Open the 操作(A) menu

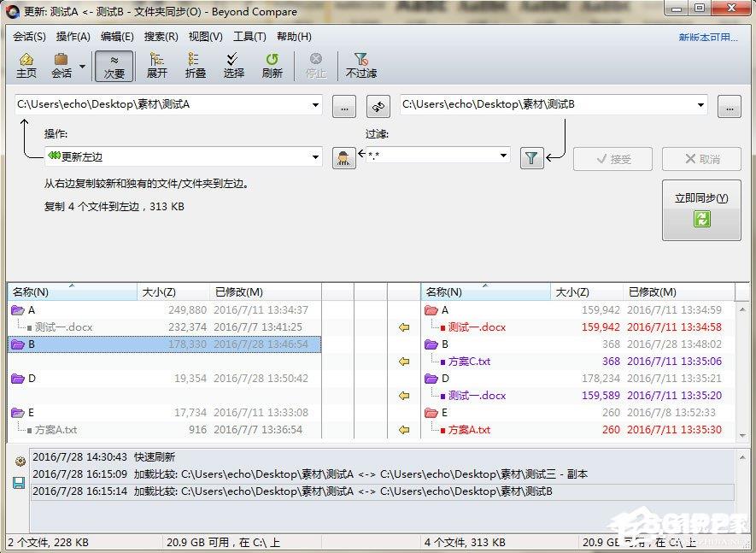(x=73, y=37)
